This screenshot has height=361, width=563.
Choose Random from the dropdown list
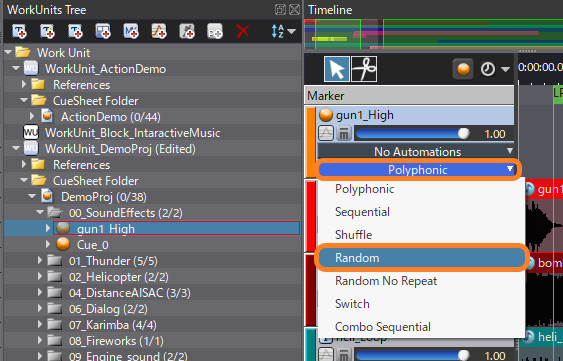(421, 258)
